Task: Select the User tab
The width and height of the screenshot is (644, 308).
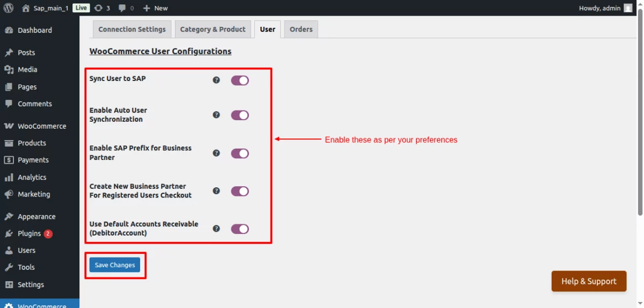Action: (x=267, y=30)
